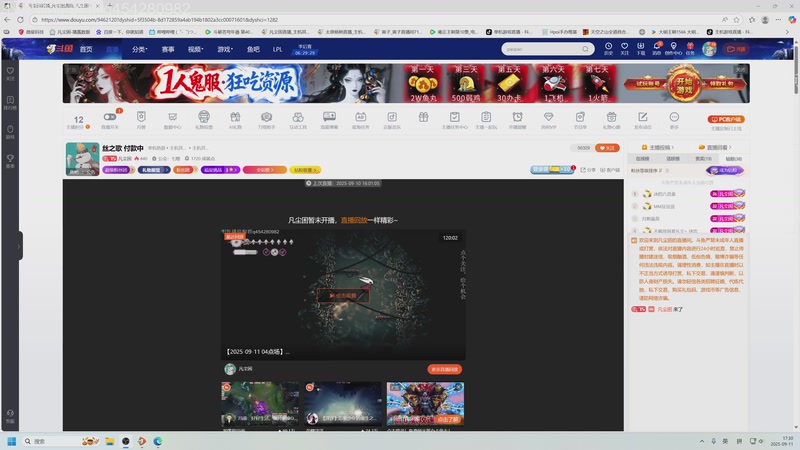Click the 开始游戏 button on banner ad
800x450 pixels.
[684, 85]
